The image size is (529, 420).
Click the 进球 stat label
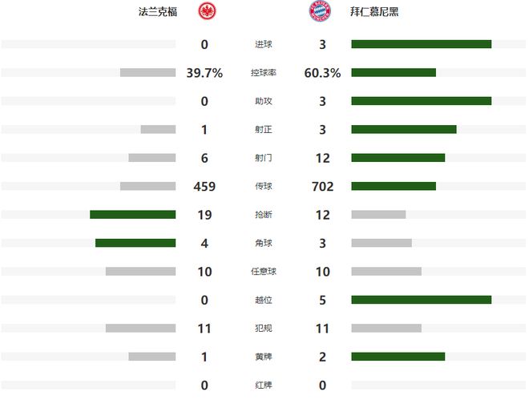point(263,44)
